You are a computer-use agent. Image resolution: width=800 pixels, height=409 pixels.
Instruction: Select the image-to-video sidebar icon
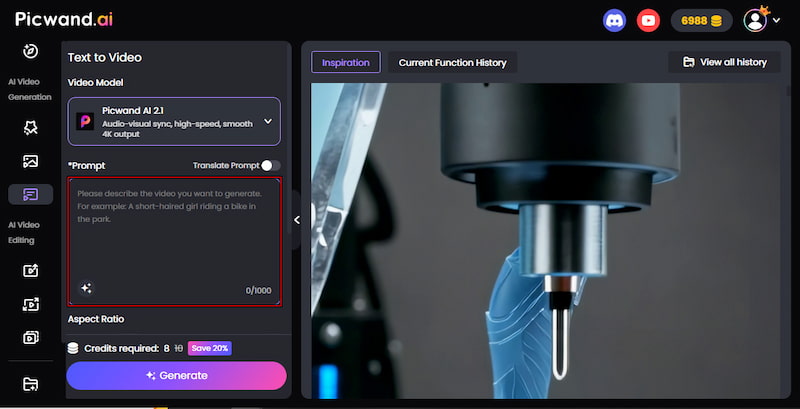tap(30, 161)
